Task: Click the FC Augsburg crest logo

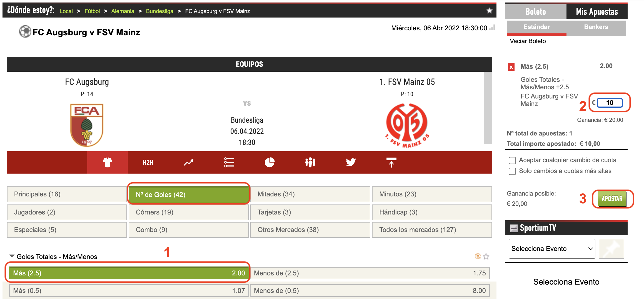Action: pyautogui.click(x=87, y=125)
